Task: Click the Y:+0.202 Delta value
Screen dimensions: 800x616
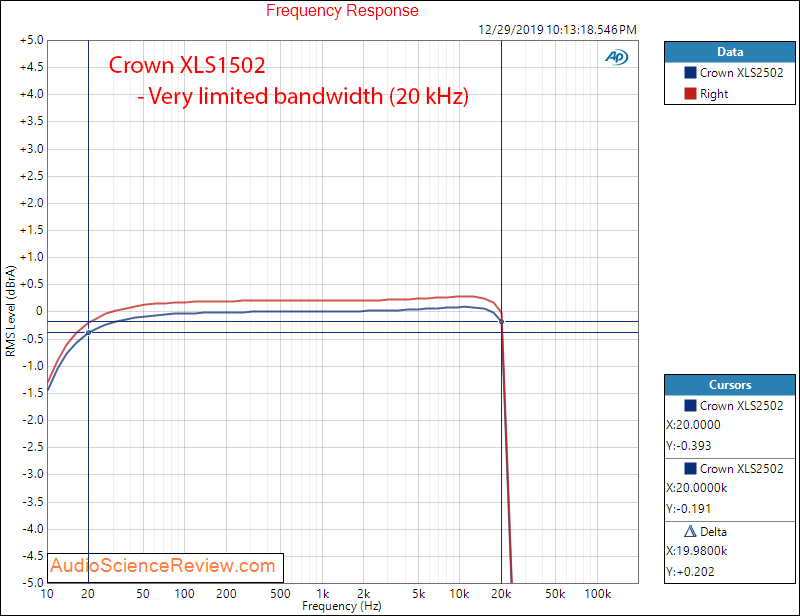Action: coord(689,572)
